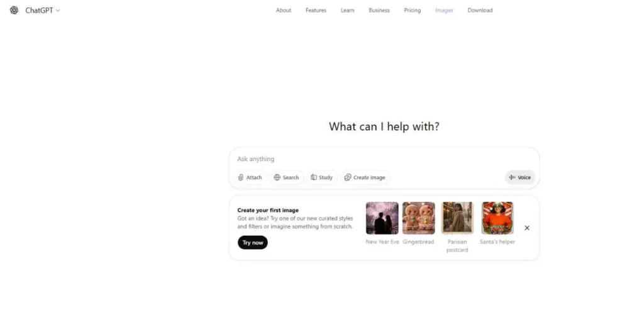Screen dimensions: 644x322
Task: Click the Attach paperclip icon
Action: pyautogui.click(x=241, y=177)
